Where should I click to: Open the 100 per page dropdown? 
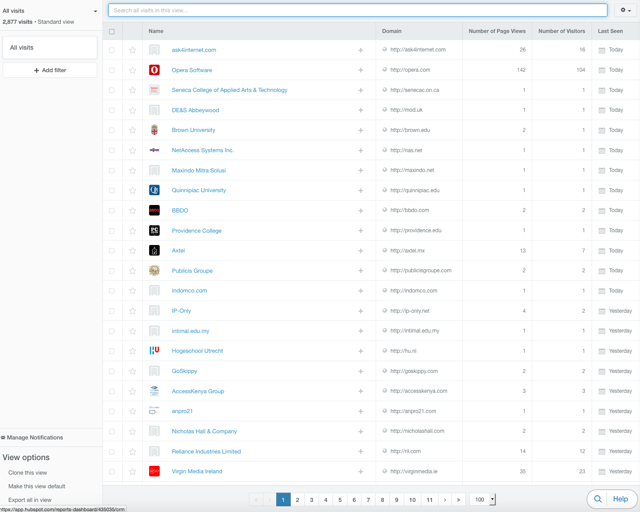tap(482, 499)
